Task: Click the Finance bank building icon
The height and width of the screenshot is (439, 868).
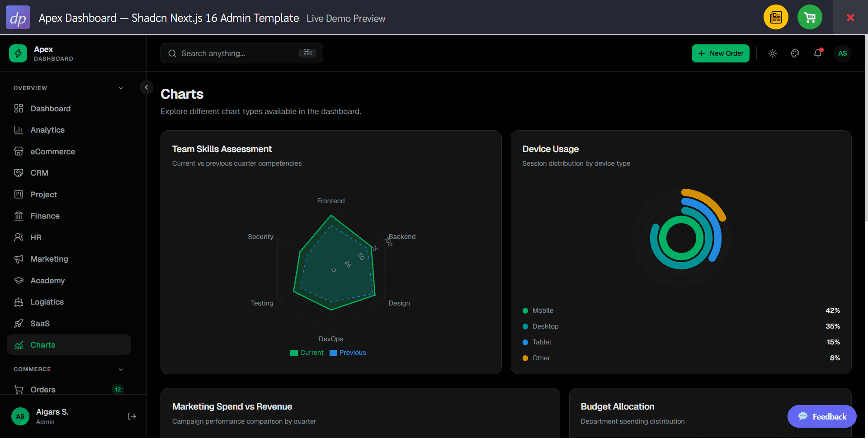Action: (x=19, y=216)
